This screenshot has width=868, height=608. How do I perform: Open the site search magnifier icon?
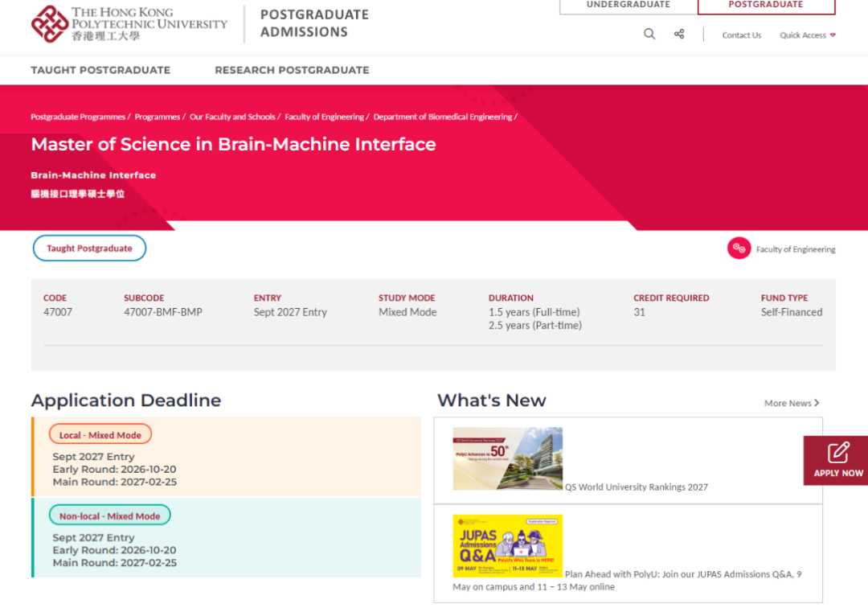coord(649,35)
